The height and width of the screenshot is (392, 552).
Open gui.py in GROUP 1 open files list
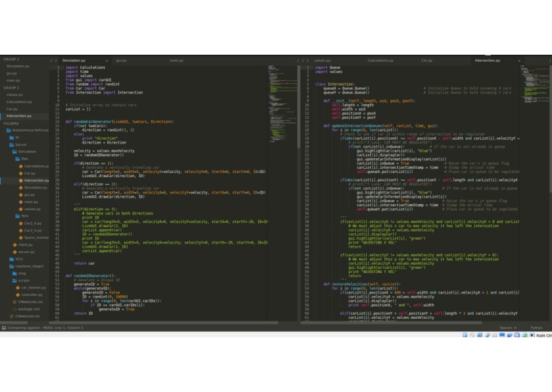click(12, 73)
